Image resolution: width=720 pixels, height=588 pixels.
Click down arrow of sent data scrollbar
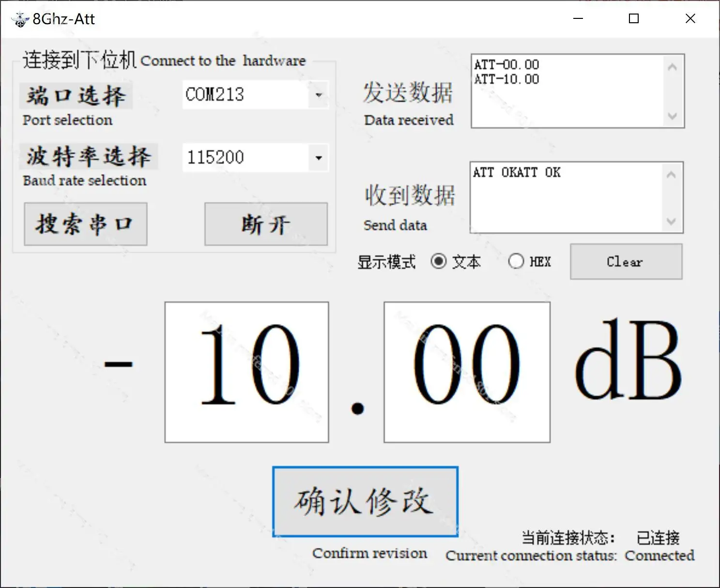(x=672, y=116)
